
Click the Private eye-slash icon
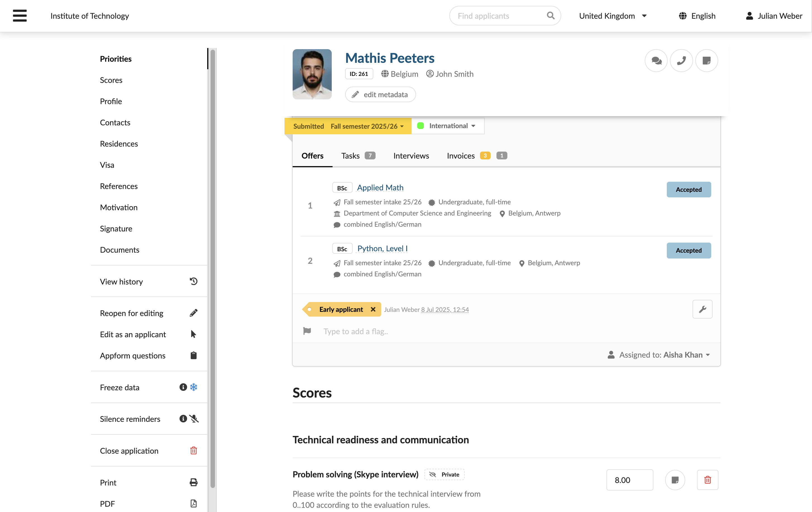(432, 475)
